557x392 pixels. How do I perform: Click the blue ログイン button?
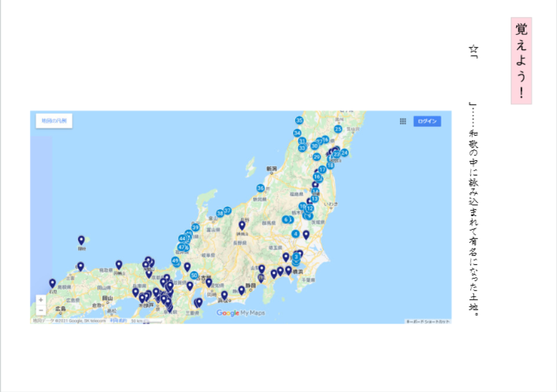427,121
